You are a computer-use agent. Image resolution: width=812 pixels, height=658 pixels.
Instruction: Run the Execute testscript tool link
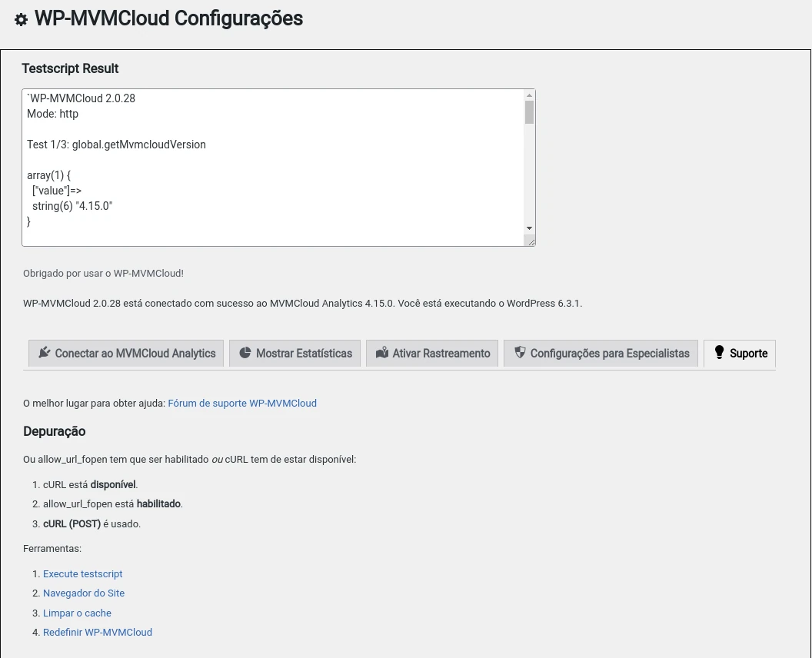pos(83,574)
